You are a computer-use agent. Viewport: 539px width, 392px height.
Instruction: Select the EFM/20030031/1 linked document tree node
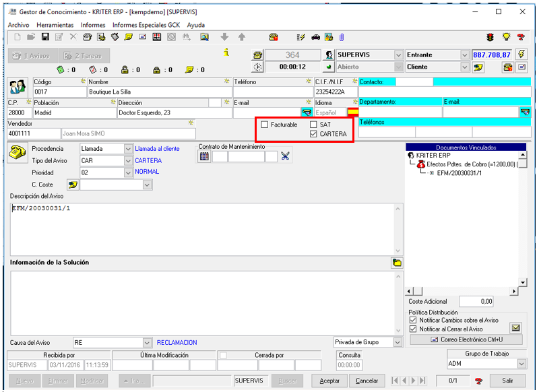(x=459, y=173)
